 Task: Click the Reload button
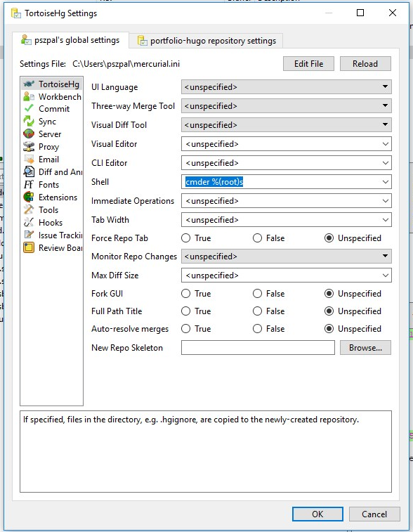(x=365, y=64)
